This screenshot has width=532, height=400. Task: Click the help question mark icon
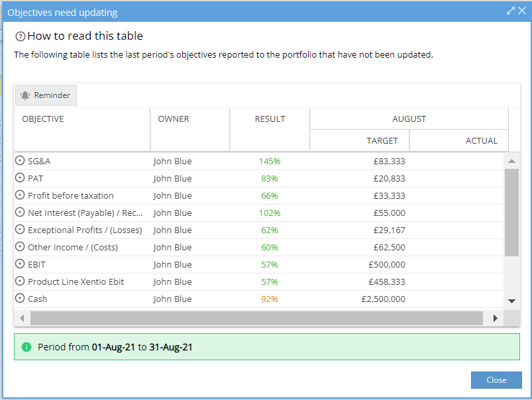[21, 36]
